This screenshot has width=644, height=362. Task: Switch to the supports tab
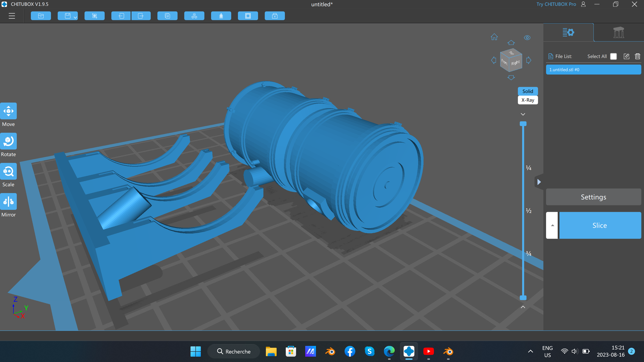619,32
